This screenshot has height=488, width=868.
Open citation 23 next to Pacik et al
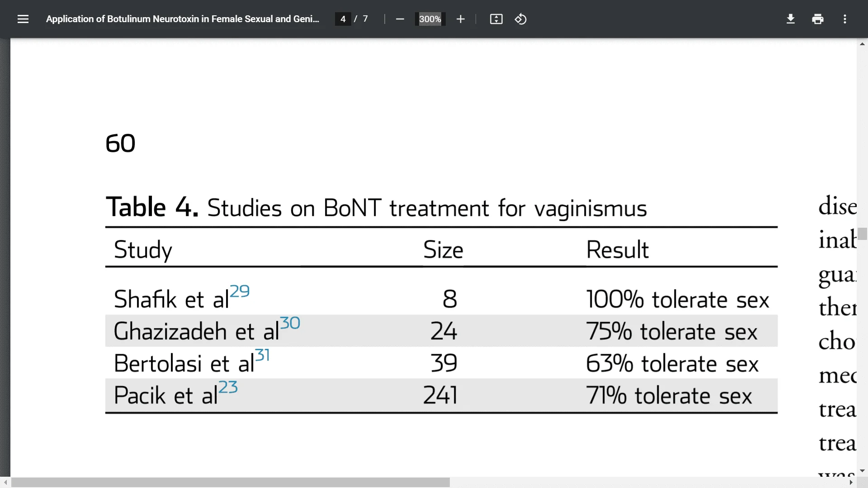pyautogui.click(x=228, y=387)
